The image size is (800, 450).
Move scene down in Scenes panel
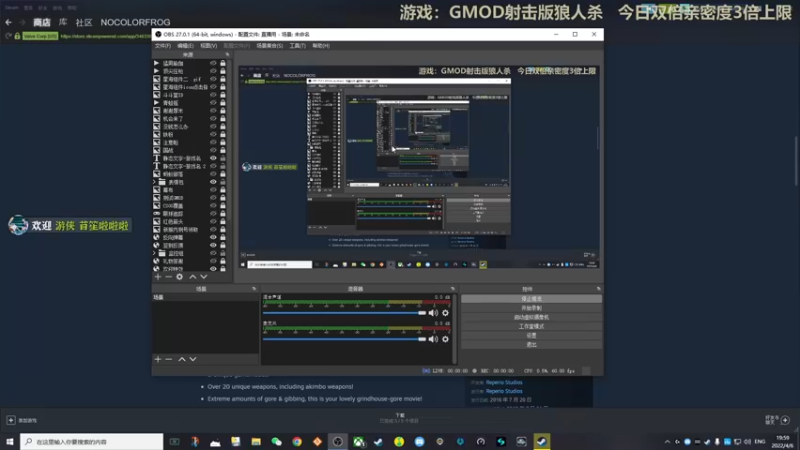tap(193, 359)
